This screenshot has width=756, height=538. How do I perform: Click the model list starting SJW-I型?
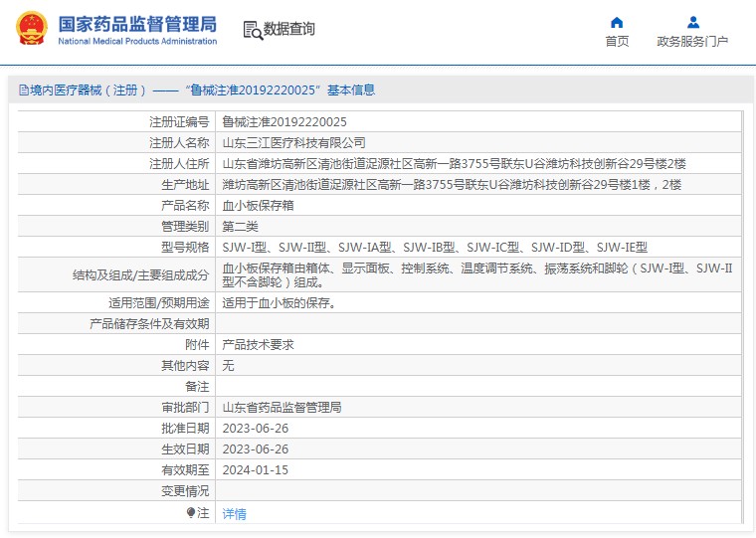(x=435, y=248)
